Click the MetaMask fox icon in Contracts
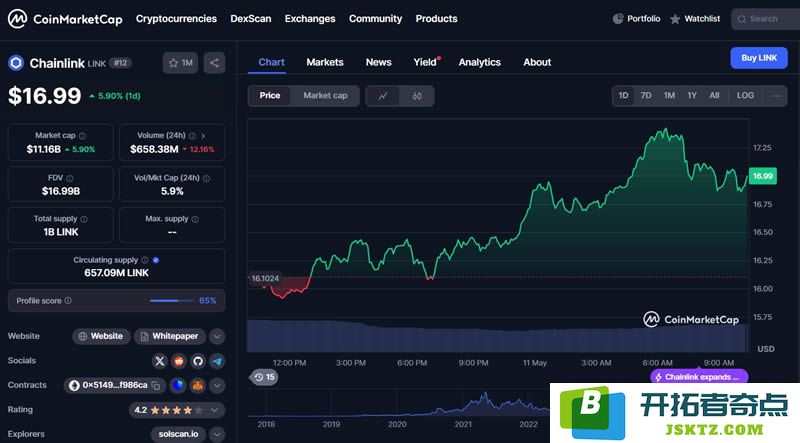800x443 pixels. pyautogui.click(x=197, y=385)
